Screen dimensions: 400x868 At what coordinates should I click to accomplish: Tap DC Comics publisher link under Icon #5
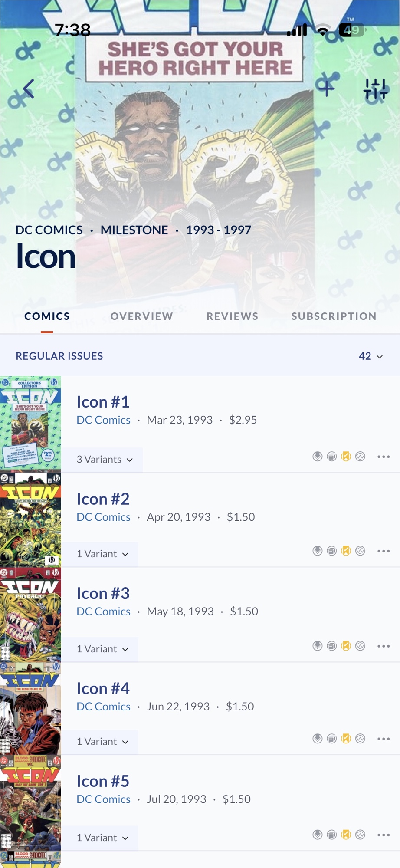103,799
